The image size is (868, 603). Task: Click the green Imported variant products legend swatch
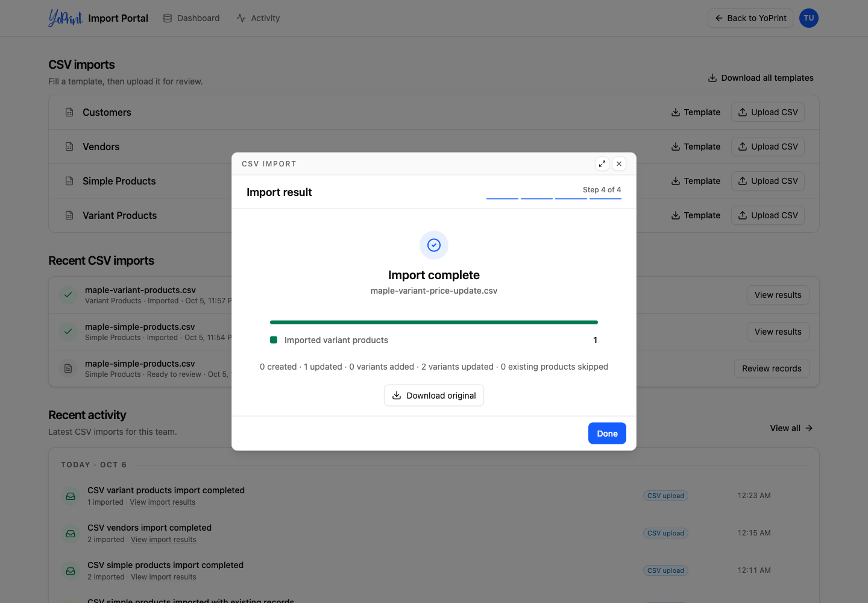(x=274, y=340)
